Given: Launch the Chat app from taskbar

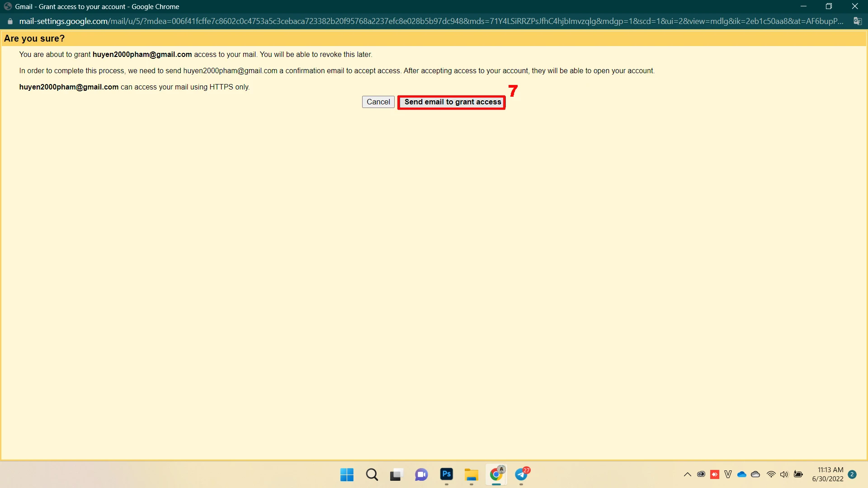Looking at the screenshot, I should 421,474.
